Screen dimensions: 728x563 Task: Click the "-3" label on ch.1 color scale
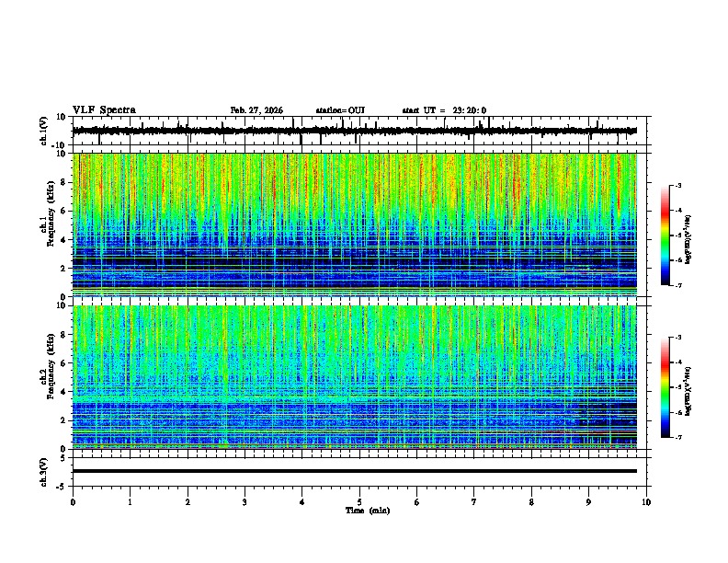coord(678,186)
